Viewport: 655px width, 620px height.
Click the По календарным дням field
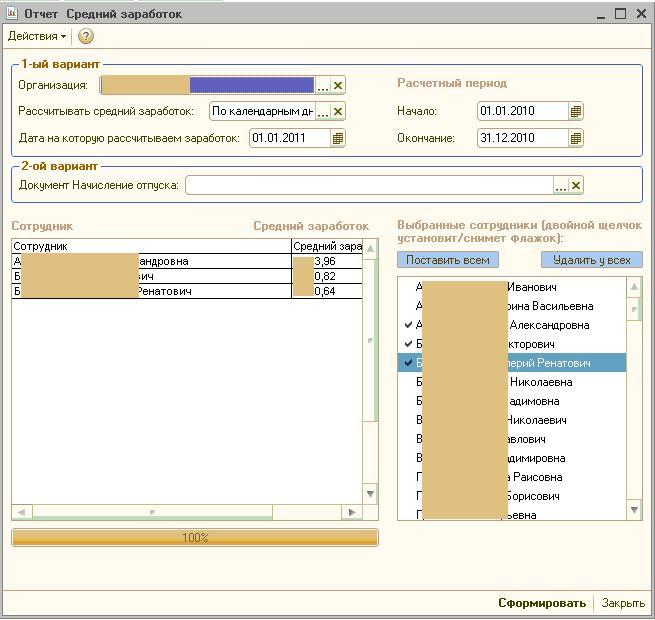(x=262, y=112)
